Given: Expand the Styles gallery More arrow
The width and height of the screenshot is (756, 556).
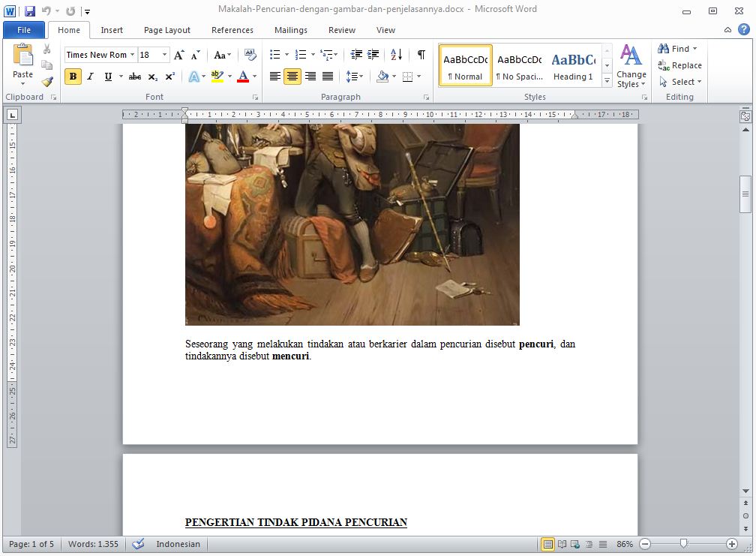Looking at the screenshot, I should [607, 82].
